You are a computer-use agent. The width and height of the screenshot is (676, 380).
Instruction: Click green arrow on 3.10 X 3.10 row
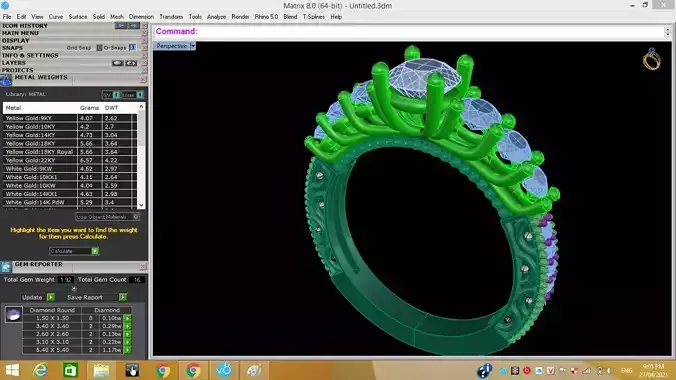128,342
